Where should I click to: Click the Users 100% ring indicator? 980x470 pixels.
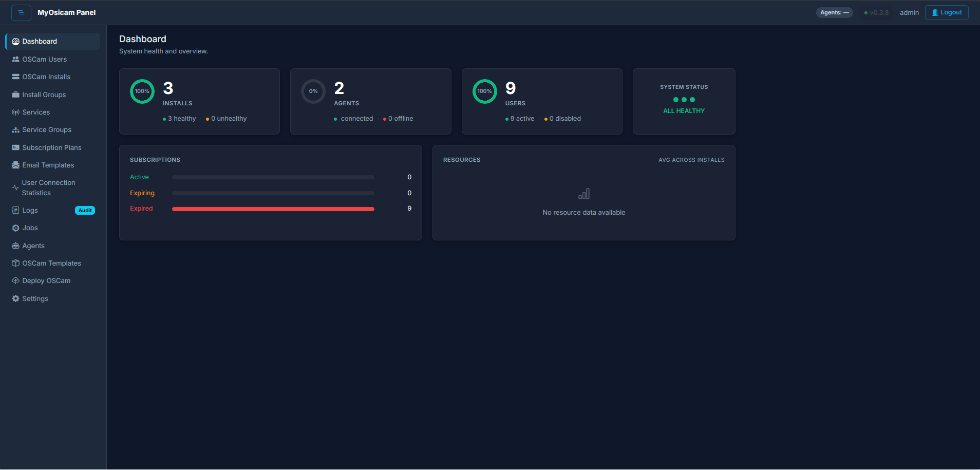[x=485, y=91]
